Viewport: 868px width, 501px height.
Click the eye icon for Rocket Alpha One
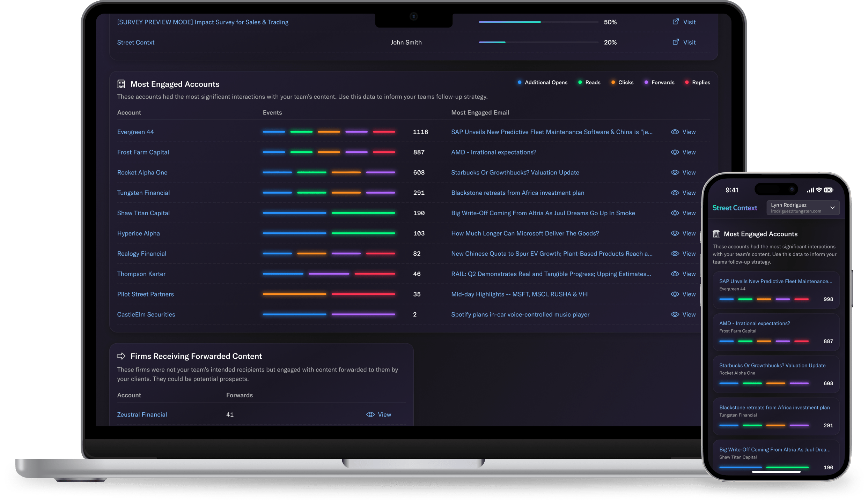pyautogui.click(x=675, y=172)
